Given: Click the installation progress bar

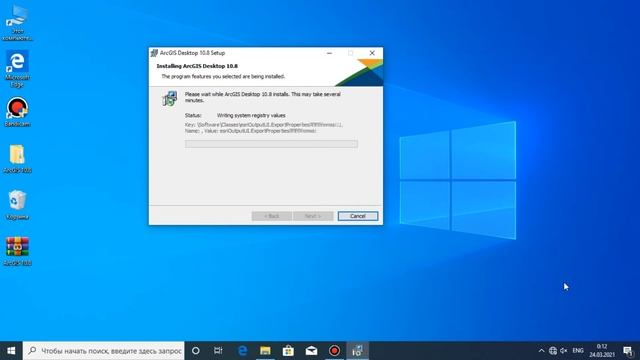Looking at the screenshot, I should pyautogui.click(x=271, y=144).
